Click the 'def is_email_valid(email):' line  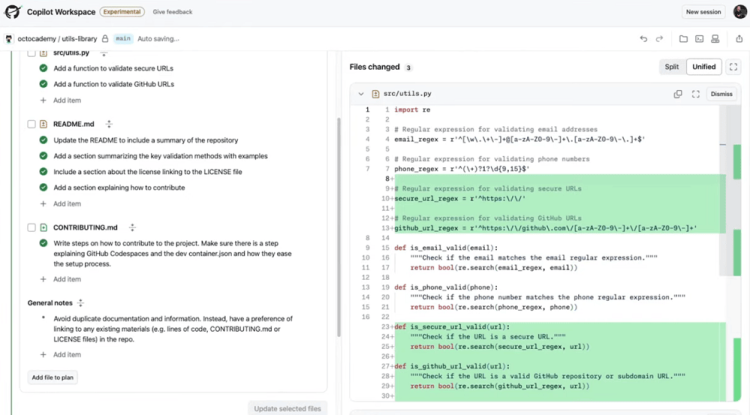pos(446,248)
